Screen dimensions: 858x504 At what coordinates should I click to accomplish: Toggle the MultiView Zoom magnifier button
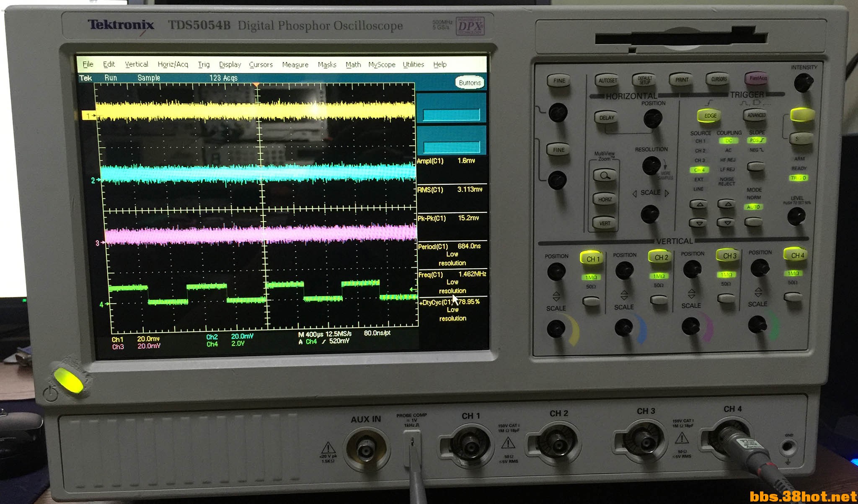coord(605,175)
